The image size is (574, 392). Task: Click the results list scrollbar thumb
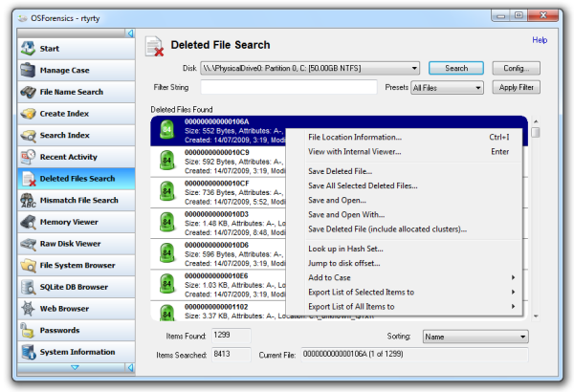536,132
